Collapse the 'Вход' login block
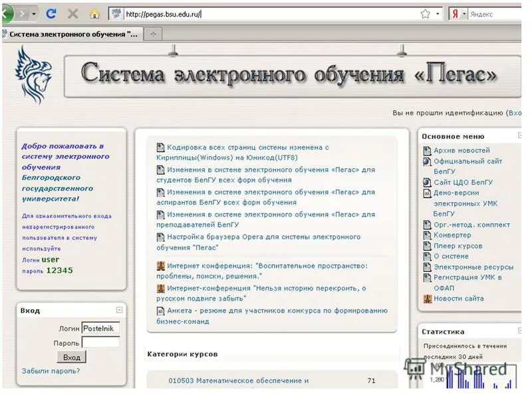 coord(119,309)
